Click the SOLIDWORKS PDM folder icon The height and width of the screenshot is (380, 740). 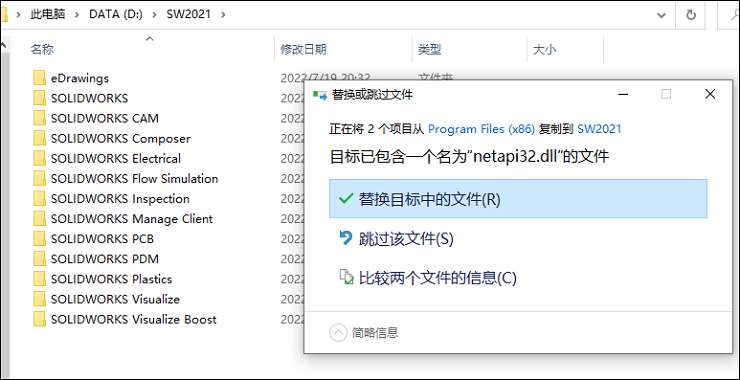(39, 259)
